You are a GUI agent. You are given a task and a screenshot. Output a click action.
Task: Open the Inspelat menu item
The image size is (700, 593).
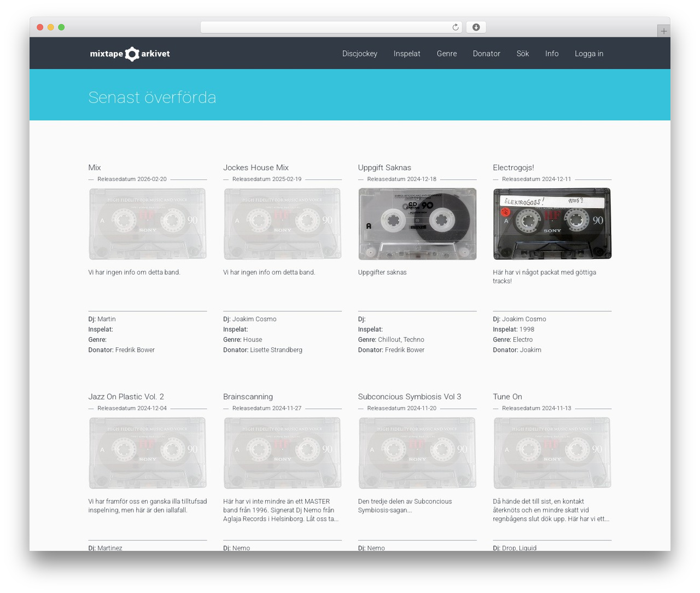pyautogui.click(x=407, y=54)
